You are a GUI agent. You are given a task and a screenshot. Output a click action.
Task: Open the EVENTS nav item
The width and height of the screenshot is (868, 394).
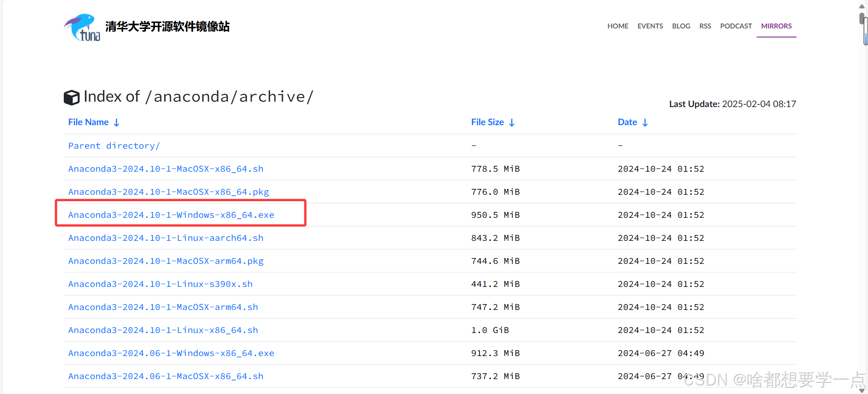tap(650, 26)
